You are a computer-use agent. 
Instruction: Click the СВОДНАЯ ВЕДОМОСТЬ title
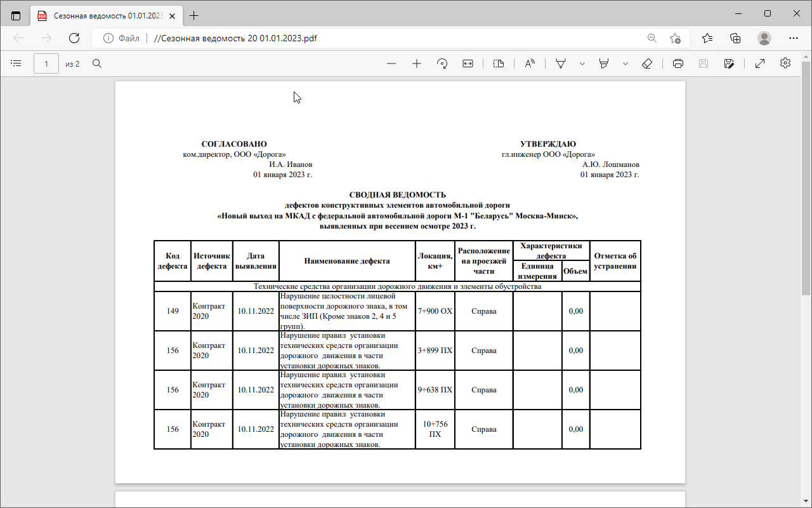[x=398, y=195]
